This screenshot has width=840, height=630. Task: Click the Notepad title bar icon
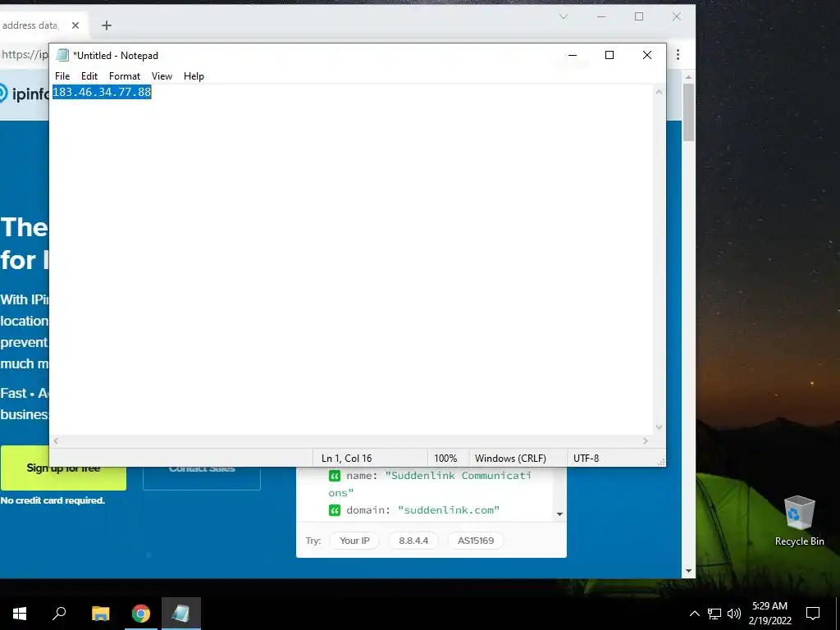(62, 55)
